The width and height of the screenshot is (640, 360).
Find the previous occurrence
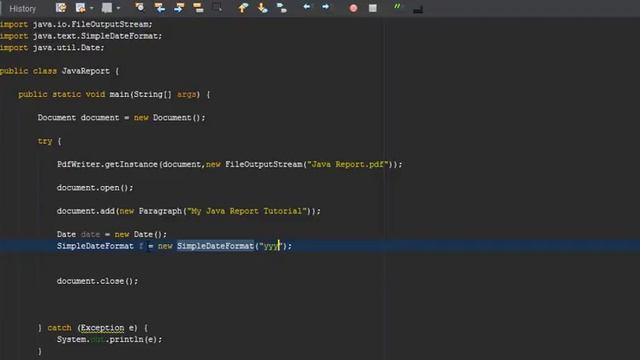pyautogui.click(x=160, y=7)
